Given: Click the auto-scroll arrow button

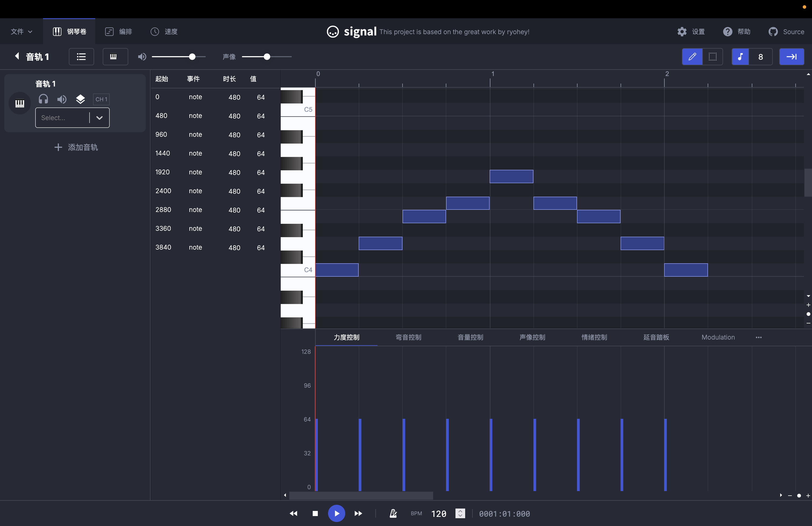Looking at the screenshot, I should pyautogui.click(x=791, y=57).
